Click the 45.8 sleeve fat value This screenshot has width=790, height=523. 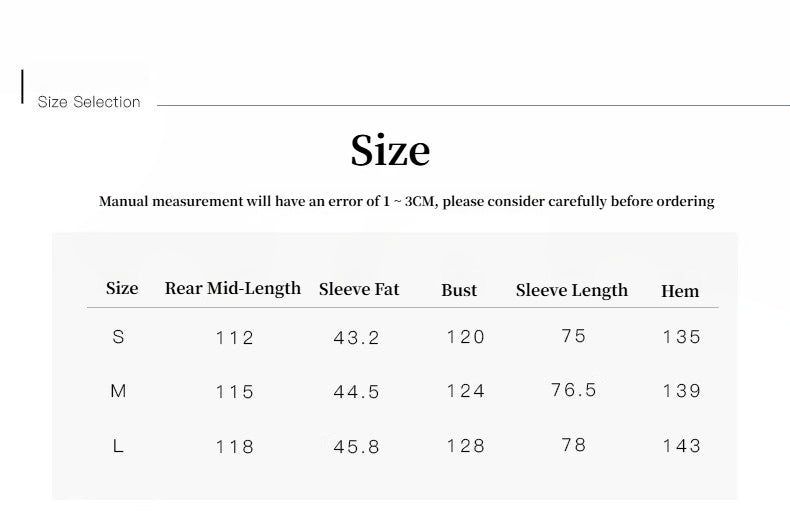point(357,447)
